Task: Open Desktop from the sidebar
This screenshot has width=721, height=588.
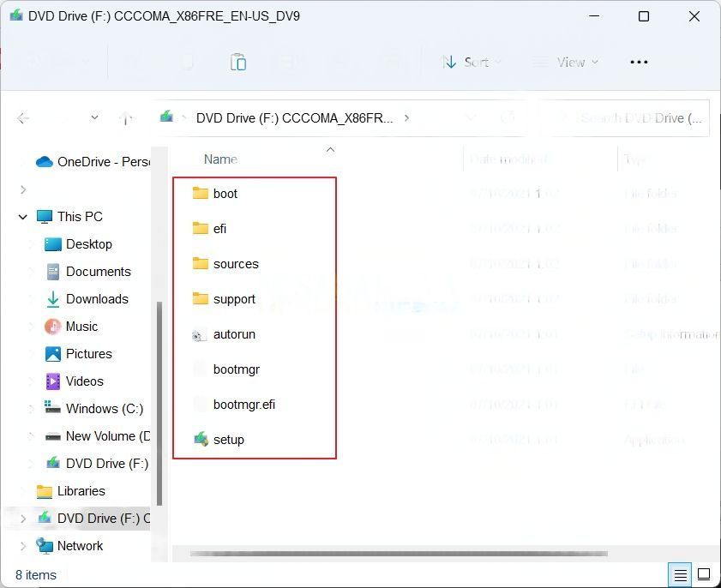Action: click(78, 244)
